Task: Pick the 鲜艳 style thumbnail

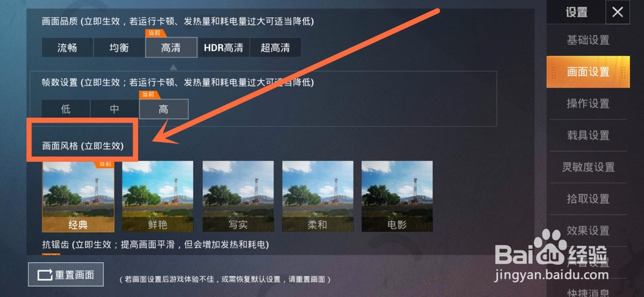Action: [158, 196]
